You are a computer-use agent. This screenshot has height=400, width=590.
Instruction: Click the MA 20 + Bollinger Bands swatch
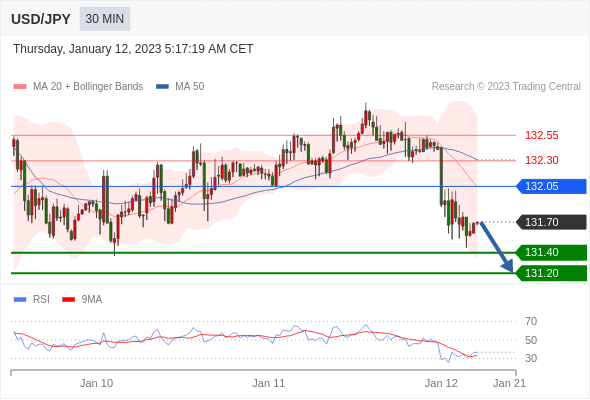(20, 87)
